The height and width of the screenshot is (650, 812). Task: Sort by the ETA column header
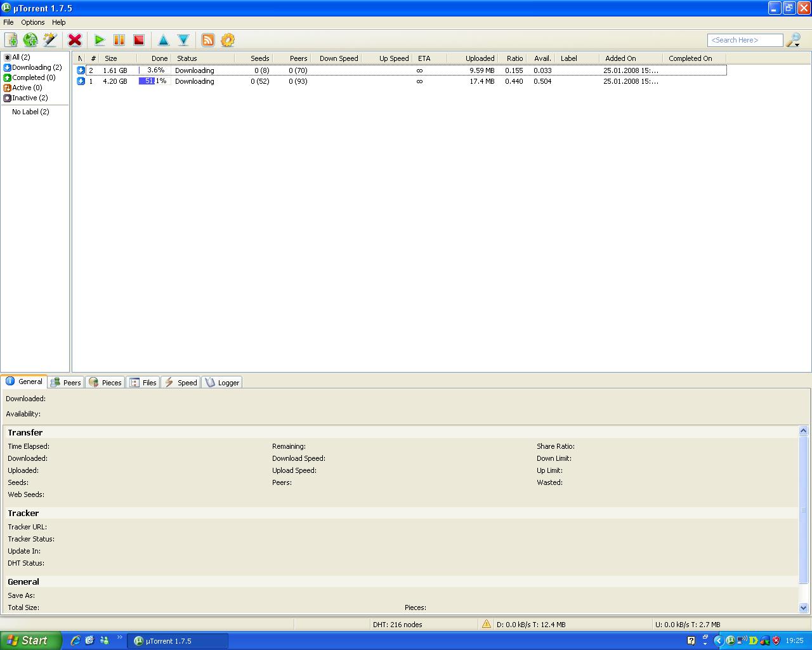(x=430, y=58)
